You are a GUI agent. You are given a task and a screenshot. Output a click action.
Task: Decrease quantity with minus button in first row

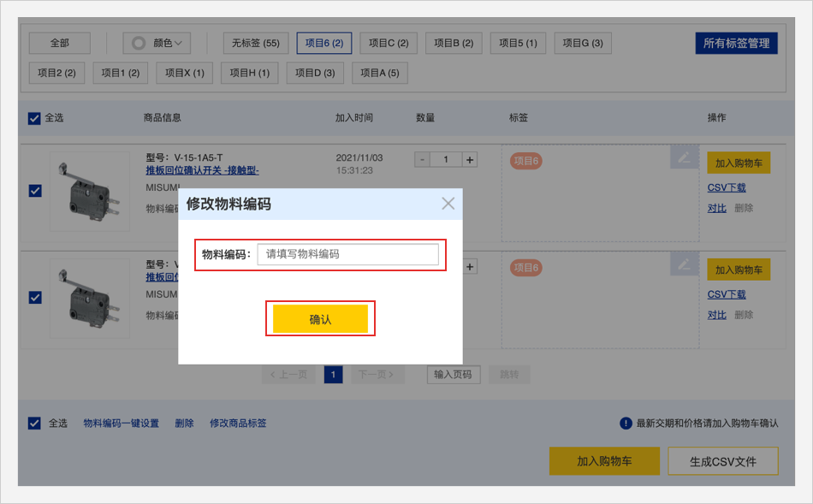(422, 160)
